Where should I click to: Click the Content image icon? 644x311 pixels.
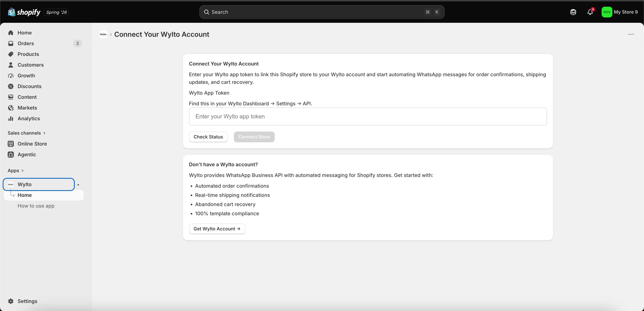tap(11, 97)
